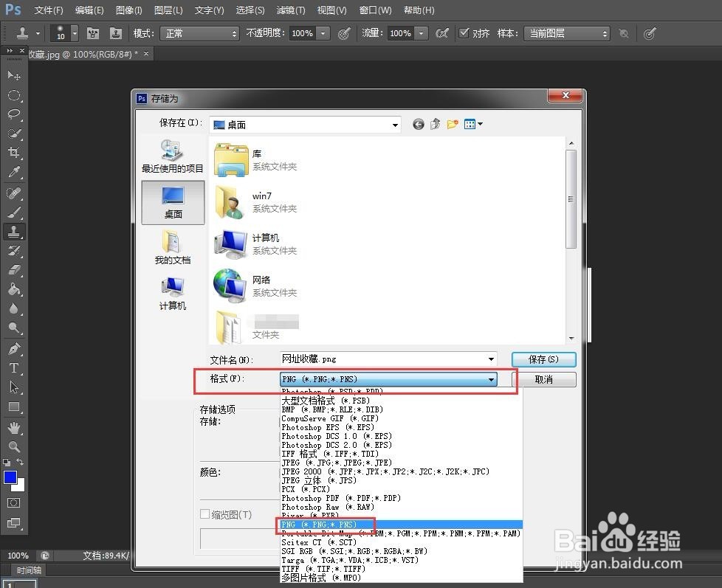The height and width of the screenshot is (588, 722).
Task: Change the screen mode
Action: point(13,522)
